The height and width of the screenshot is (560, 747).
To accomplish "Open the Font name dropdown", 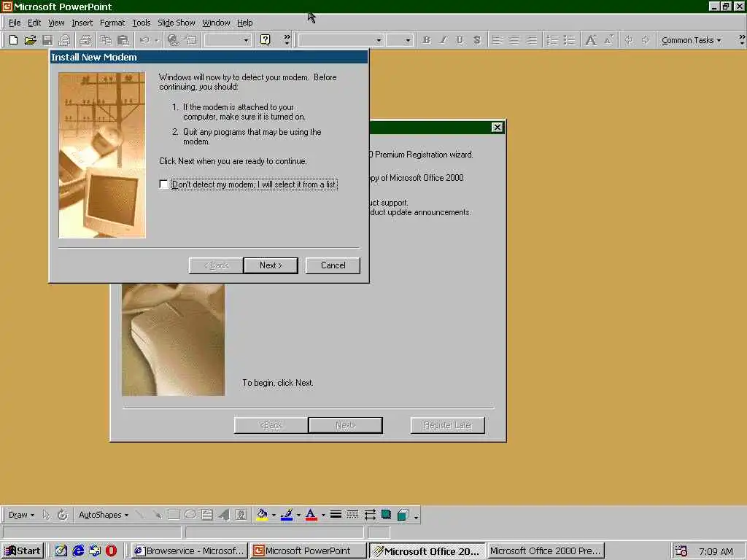I will point(379,41).
